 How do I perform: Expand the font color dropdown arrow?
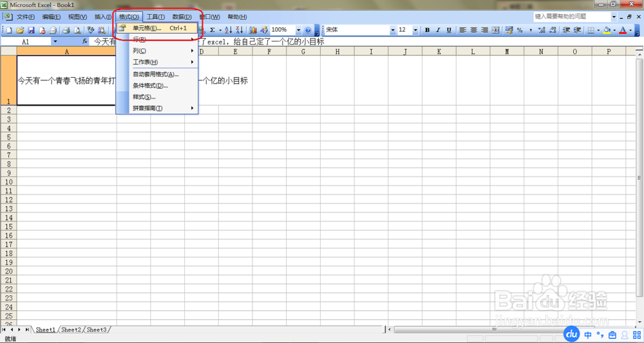pyautogui.click(x=630, y=30)
